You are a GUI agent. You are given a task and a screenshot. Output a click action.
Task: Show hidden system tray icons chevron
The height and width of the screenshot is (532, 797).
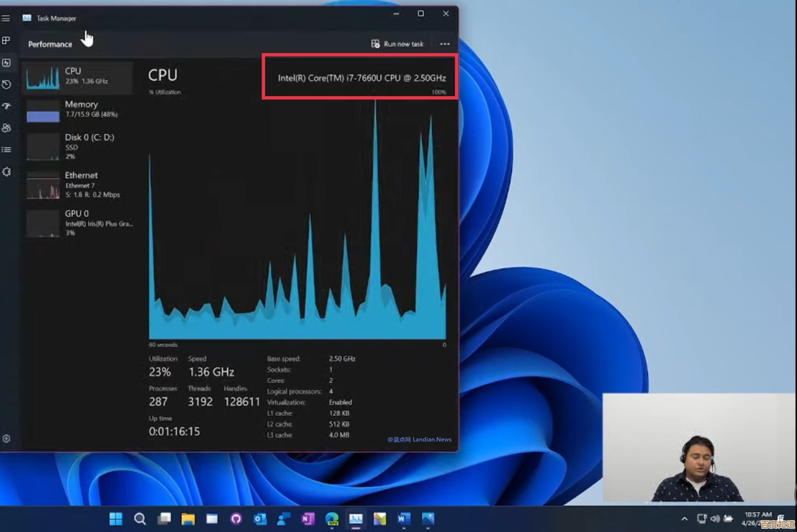click(684, 519)
